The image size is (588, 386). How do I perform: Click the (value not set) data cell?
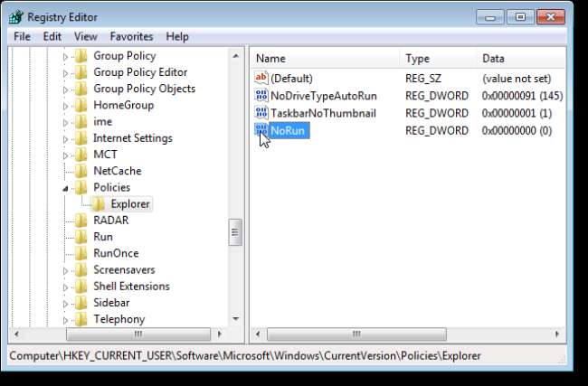pyautogui.click(x=517, y=79)
